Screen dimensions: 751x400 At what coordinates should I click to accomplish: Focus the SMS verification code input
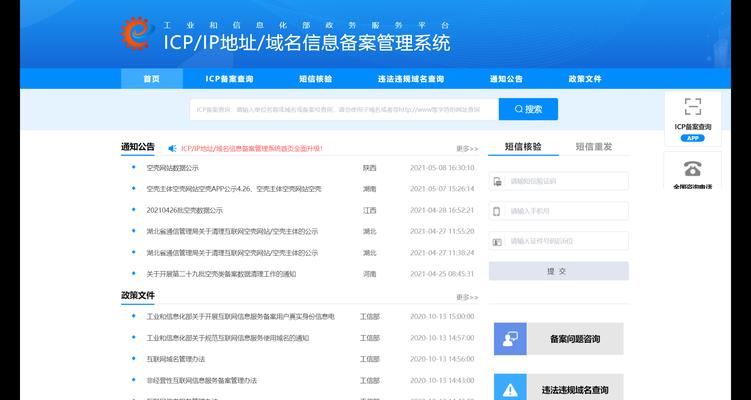click(558, 182)
